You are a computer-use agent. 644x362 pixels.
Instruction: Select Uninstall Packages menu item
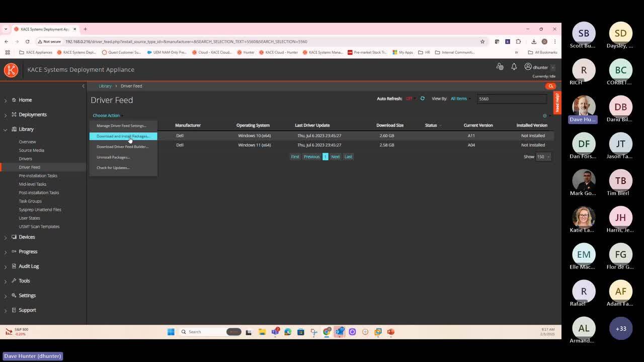pyautogui.click(x=123, y=157)
